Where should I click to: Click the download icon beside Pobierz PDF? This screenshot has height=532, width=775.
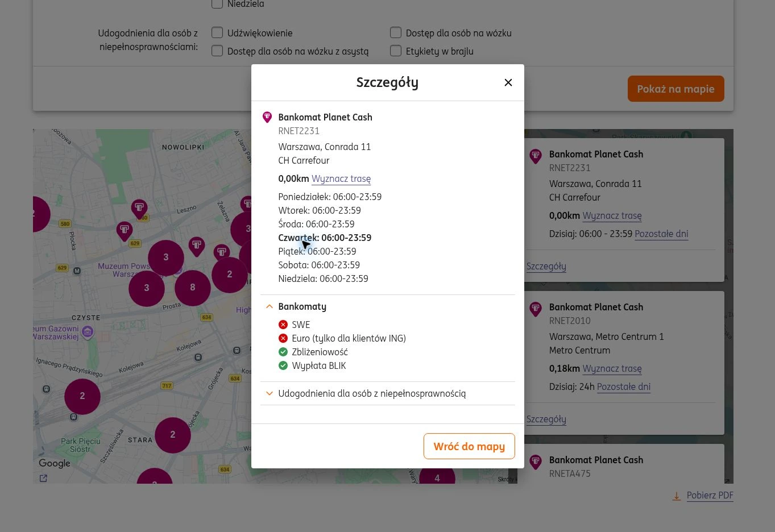[x=677, y=496]
